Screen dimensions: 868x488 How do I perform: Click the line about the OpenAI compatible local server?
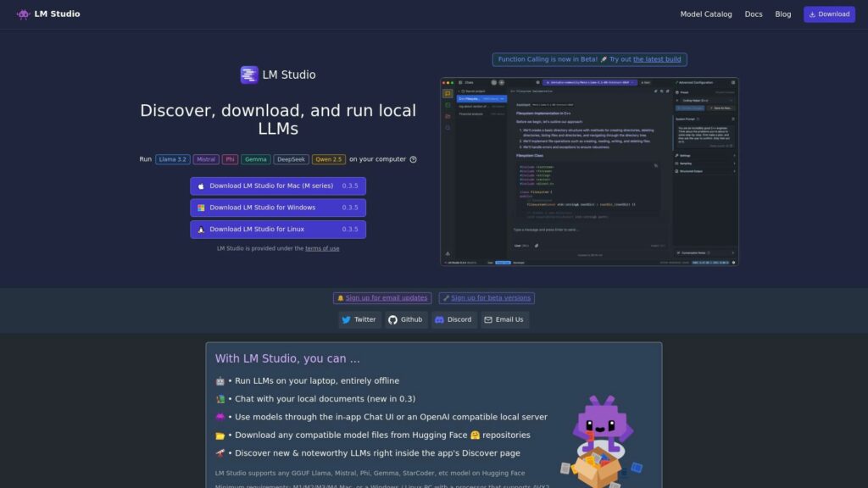pos(391,417)
